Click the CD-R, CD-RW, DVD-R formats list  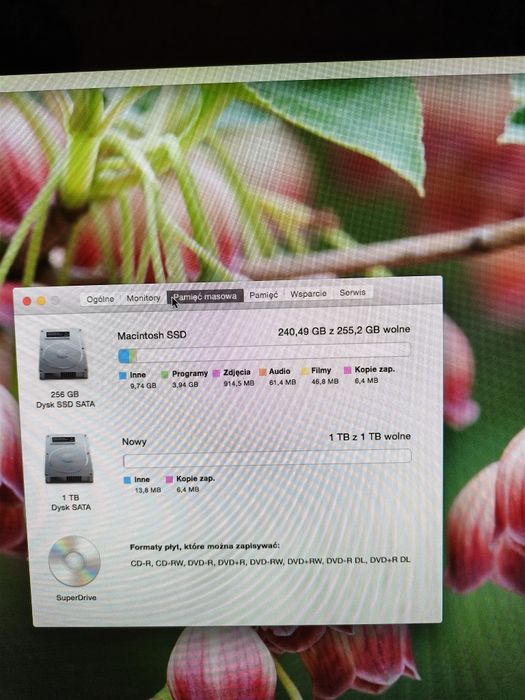pos(270,562)
